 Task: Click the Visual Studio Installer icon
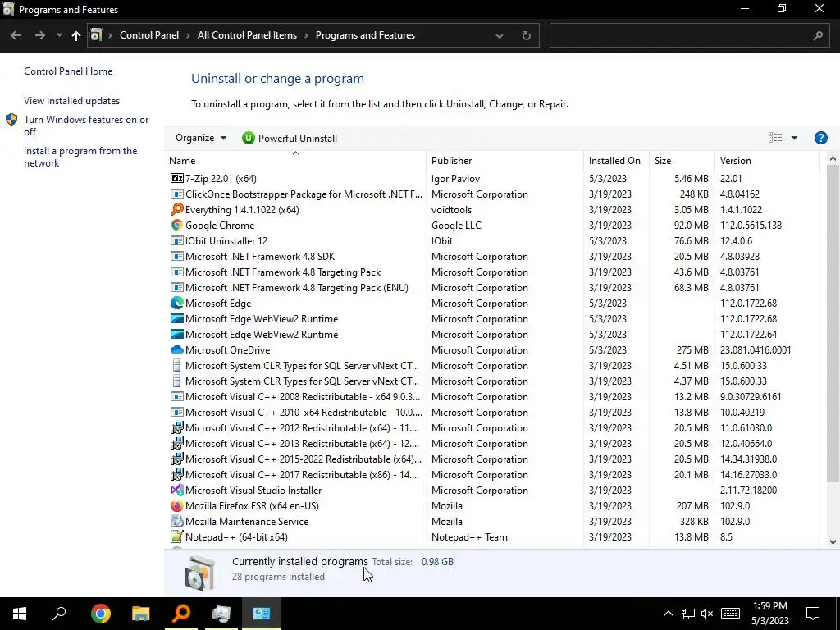click(x=177, y=490)
